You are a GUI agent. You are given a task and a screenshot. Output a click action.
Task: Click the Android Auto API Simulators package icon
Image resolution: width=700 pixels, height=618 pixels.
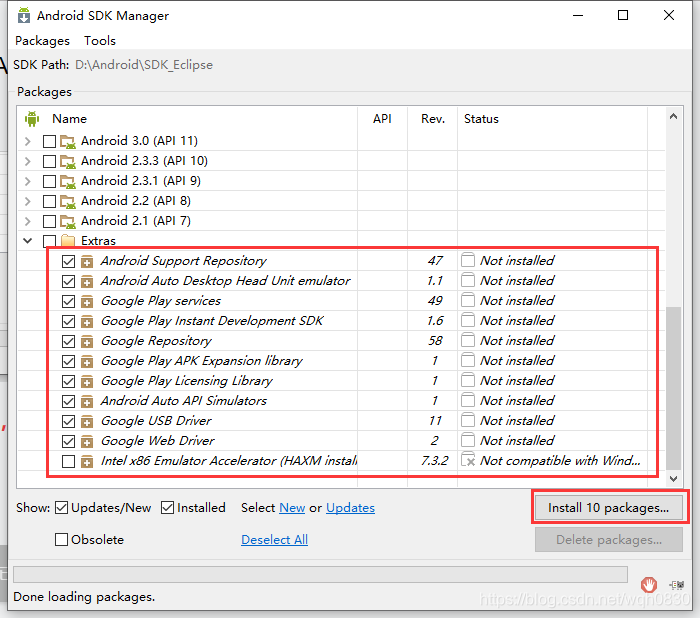click(x=87, y=401)
